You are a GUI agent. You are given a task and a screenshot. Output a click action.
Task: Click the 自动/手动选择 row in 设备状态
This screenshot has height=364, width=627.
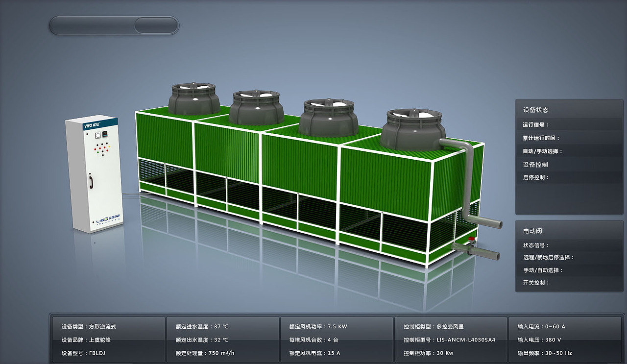[x=569, y=151]
